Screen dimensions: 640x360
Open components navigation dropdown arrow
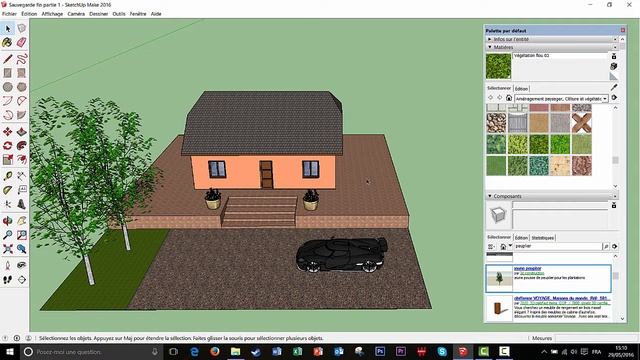pos(510,246)
